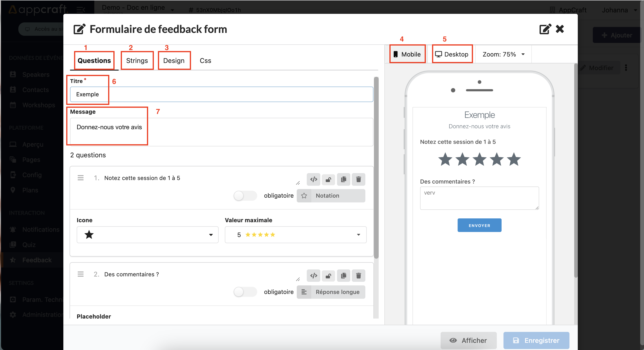Expand the Zoom level dropdown

524,54
